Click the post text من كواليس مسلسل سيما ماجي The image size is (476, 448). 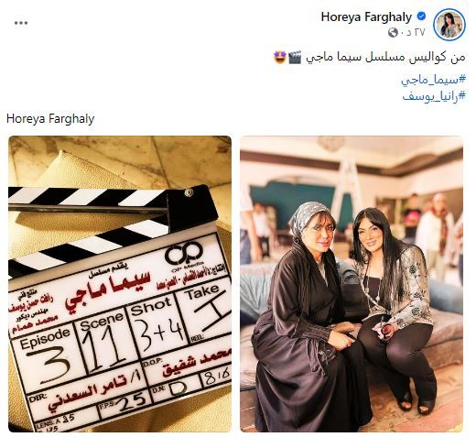[x=385, y=58]
